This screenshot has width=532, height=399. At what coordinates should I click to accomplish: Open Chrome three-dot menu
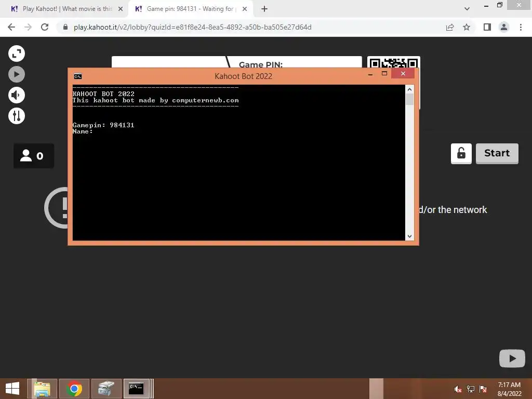521,27
